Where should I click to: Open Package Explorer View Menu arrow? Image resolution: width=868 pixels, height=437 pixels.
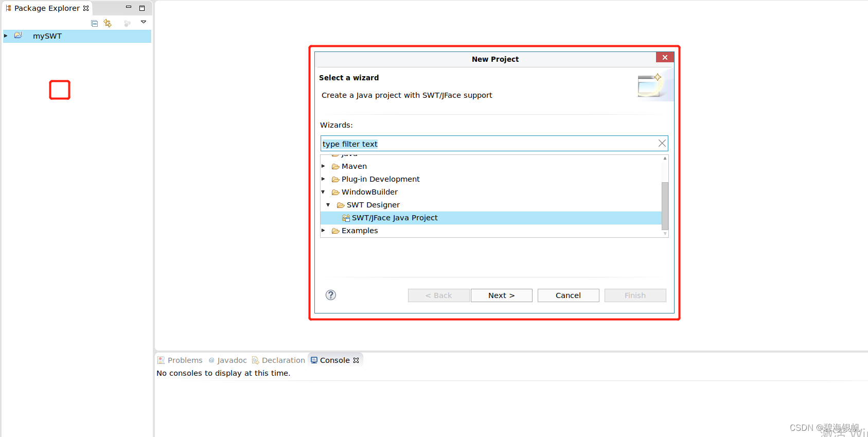click(x=144, y=22)
